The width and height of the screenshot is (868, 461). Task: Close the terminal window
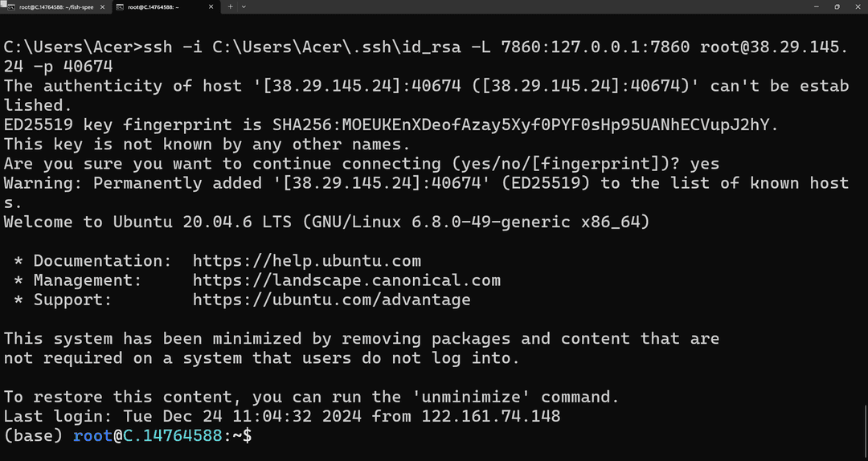[x=857, y=6]
